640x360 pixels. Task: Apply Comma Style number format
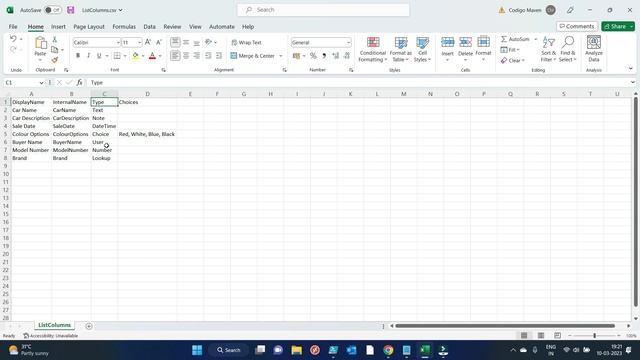(x=324, y=56)
